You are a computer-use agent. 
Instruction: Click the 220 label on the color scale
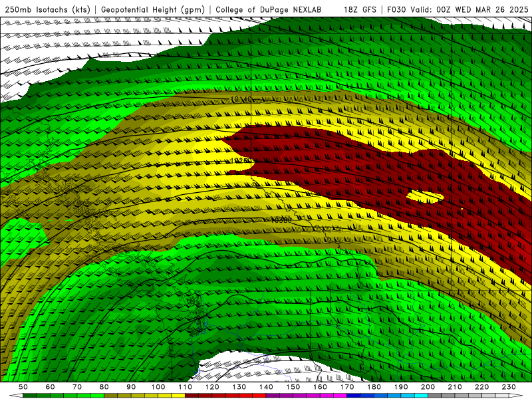tap(482, 387)
